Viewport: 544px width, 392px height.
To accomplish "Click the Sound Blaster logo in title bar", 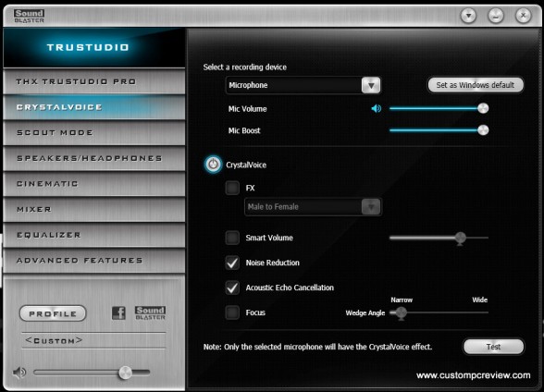I will pos(30,16).
